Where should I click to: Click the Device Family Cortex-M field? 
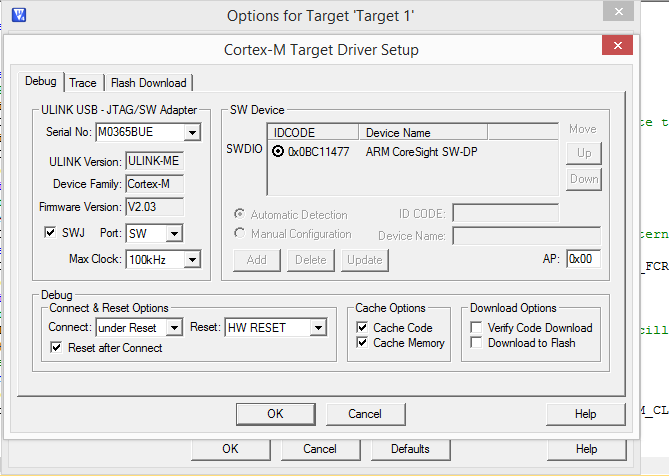tap(154, 184)
